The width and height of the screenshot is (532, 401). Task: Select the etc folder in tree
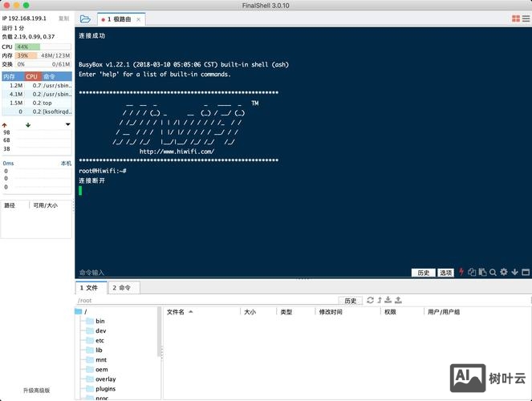[100, 340]
